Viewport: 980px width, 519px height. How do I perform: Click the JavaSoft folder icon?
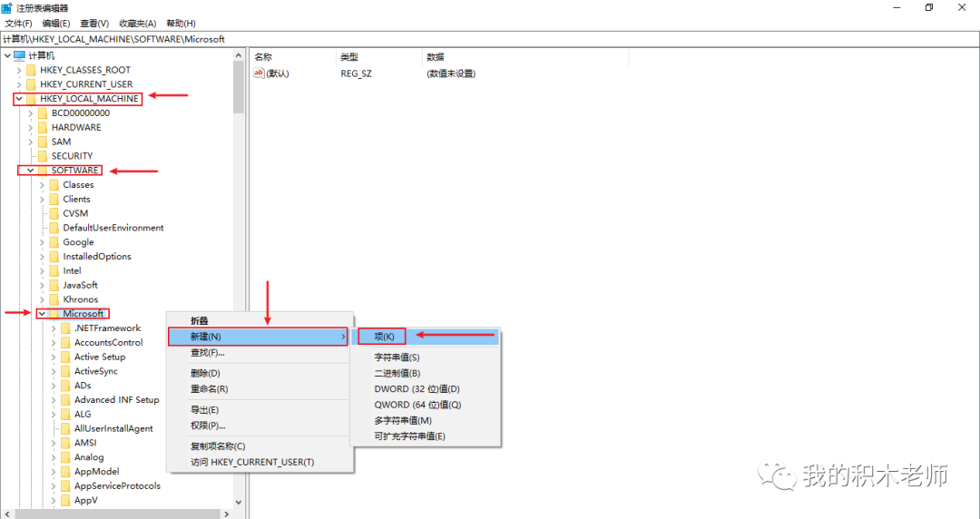(54, 285)
